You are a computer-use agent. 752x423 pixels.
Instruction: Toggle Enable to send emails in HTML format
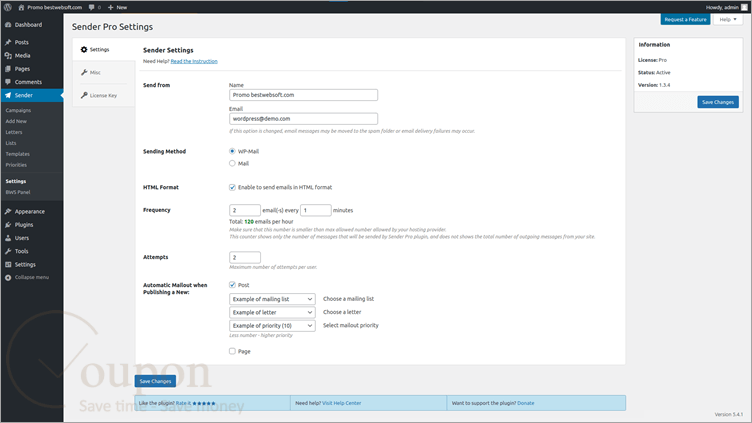[x=232, y=188]
